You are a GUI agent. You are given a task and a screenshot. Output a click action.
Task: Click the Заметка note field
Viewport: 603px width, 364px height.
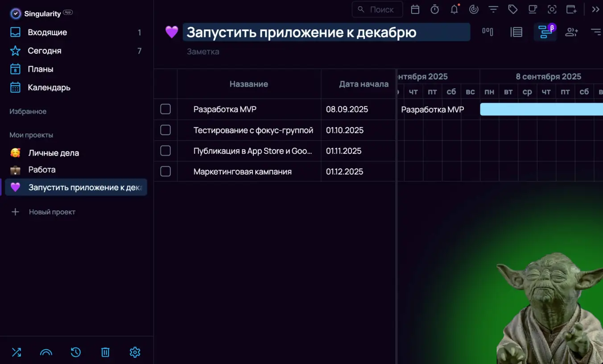[x=203, y=52]
